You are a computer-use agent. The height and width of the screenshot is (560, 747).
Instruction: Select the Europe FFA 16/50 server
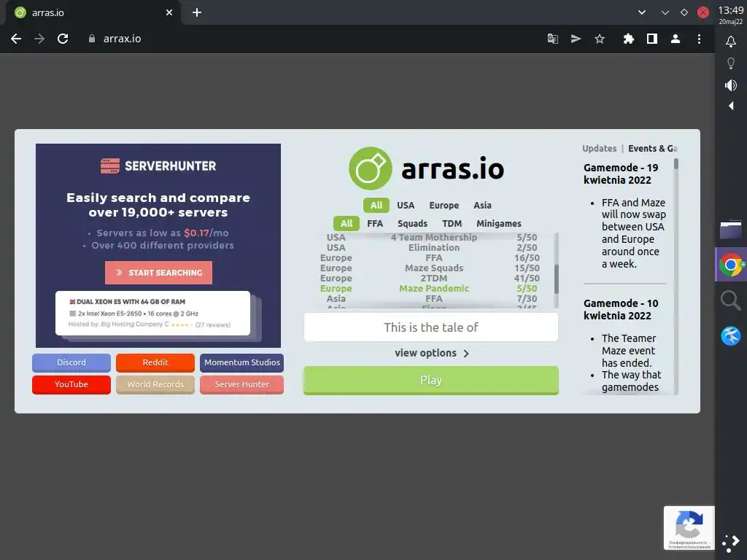(x=429, y=257)
